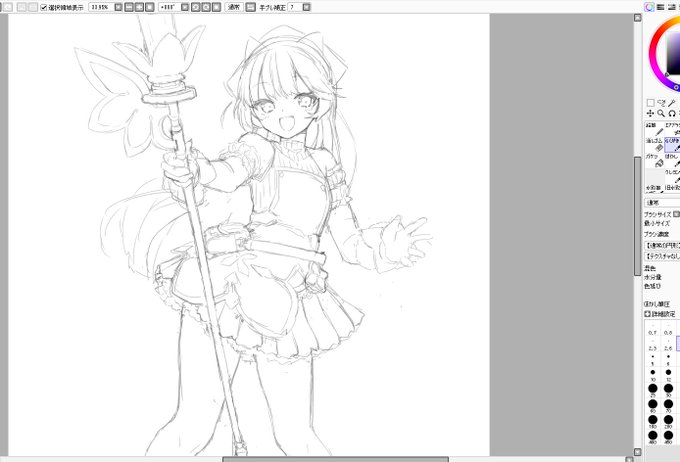Click the 混色 label
Image resolution: width=680 pixels, height=462 pixels.
tap(650, 269)
